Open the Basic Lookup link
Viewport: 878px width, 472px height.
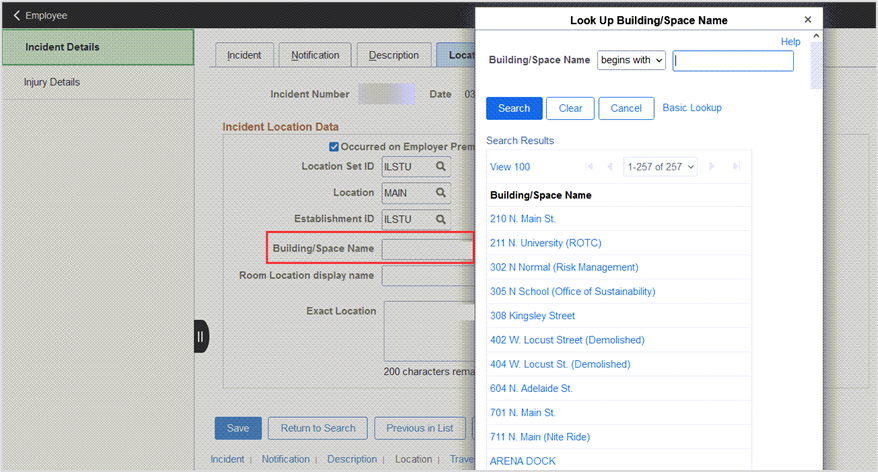[x=692, y=108]
